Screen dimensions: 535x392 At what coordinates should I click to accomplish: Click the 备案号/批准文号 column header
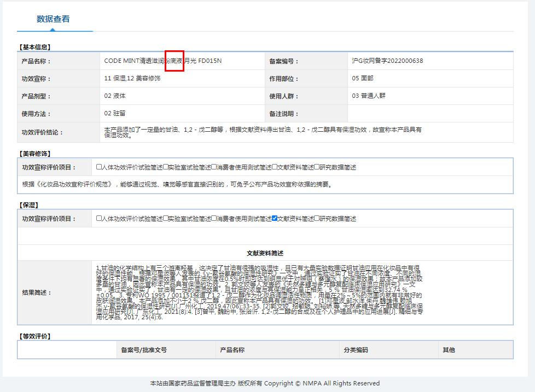pyautogui.click(x=144, y=350)
